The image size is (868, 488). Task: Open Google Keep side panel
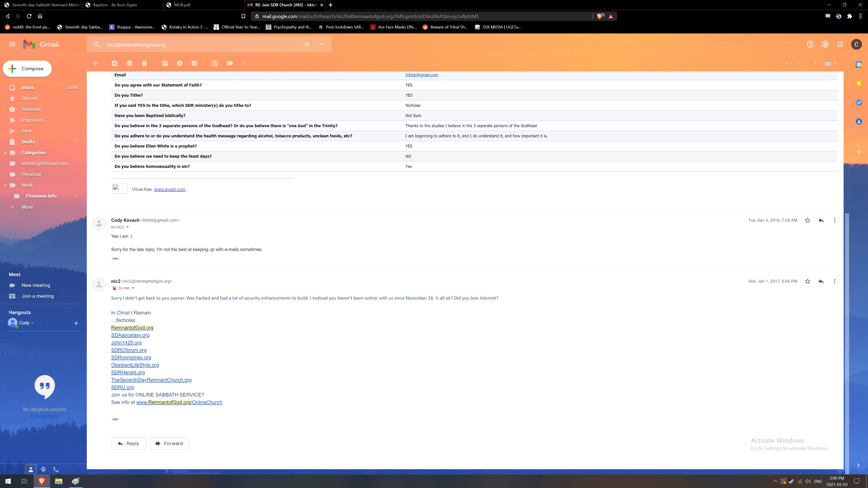coord(859,84)
